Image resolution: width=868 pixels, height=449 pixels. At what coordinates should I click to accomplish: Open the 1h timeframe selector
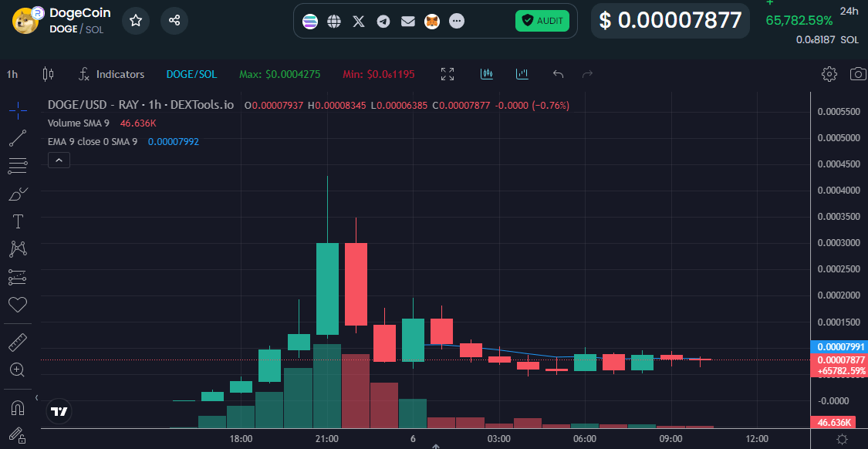(12, 74)
